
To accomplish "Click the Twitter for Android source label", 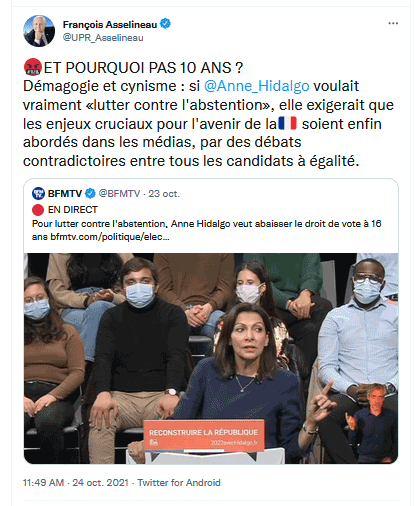I will click(179, 483).
